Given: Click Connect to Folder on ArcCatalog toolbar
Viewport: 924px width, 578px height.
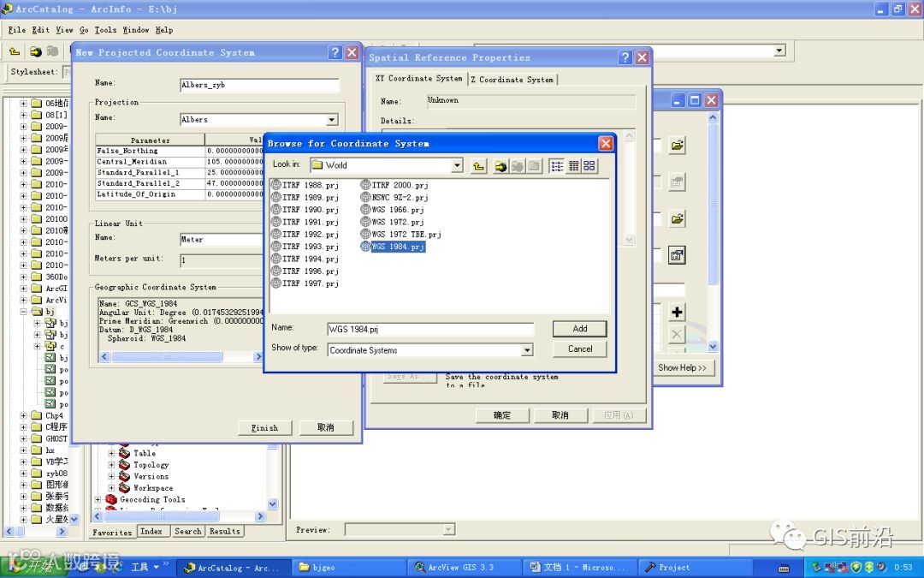Looking at the screenshot, I should point(35,51).
